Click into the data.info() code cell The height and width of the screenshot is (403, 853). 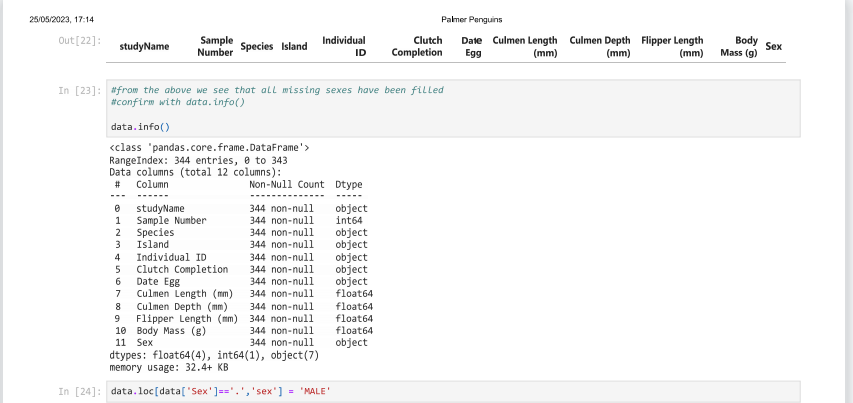coord(453,109)
